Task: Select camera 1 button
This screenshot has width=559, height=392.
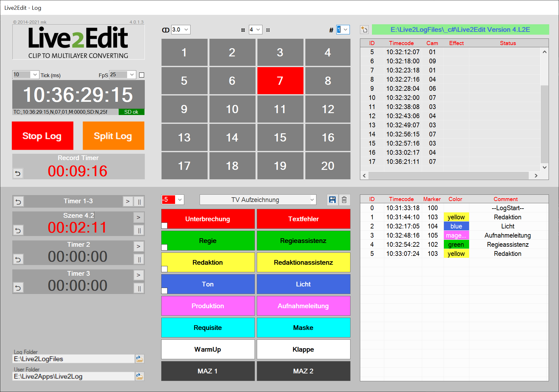Action: (x=184, y=52)
